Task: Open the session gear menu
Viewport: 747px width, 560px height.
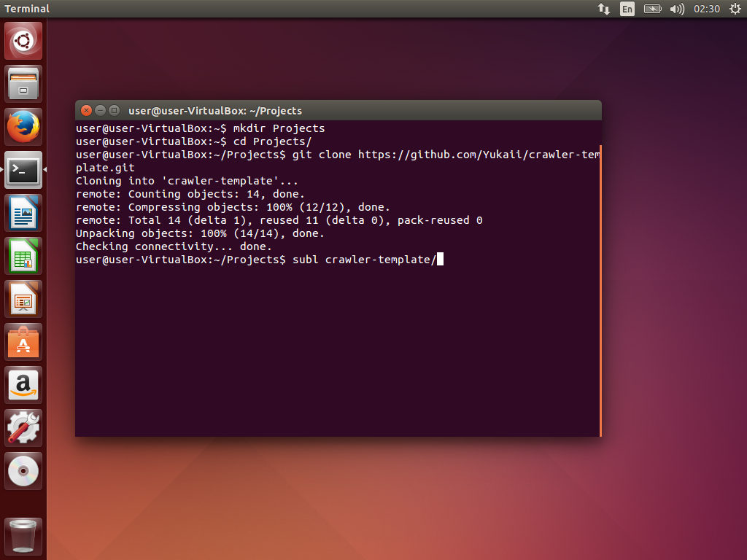Action: coord(735,9)
